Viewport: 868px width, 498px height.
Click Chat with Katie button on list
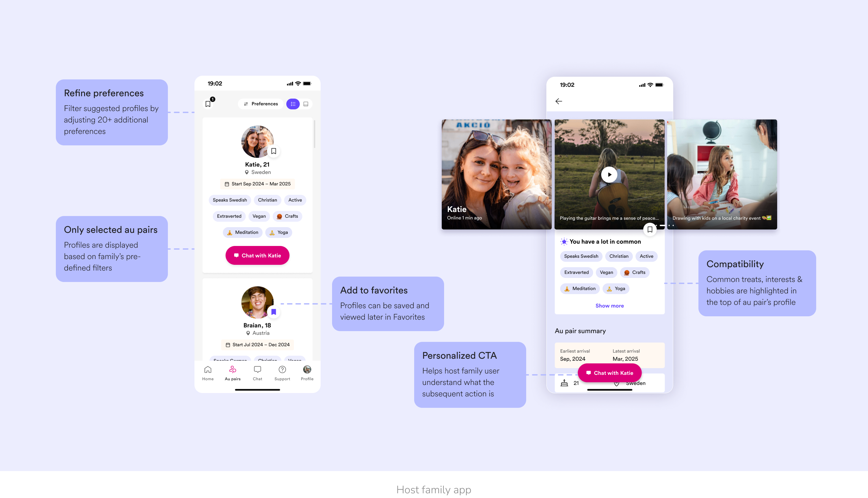pyautogui.click(x=257, y=255)
